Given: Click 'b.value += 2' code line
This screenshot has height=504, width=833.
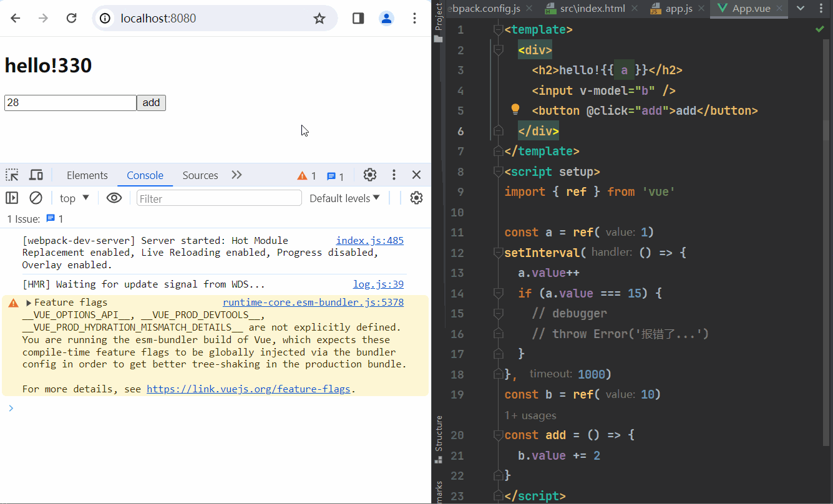Looking at the screenshot, I should point(559,455).
